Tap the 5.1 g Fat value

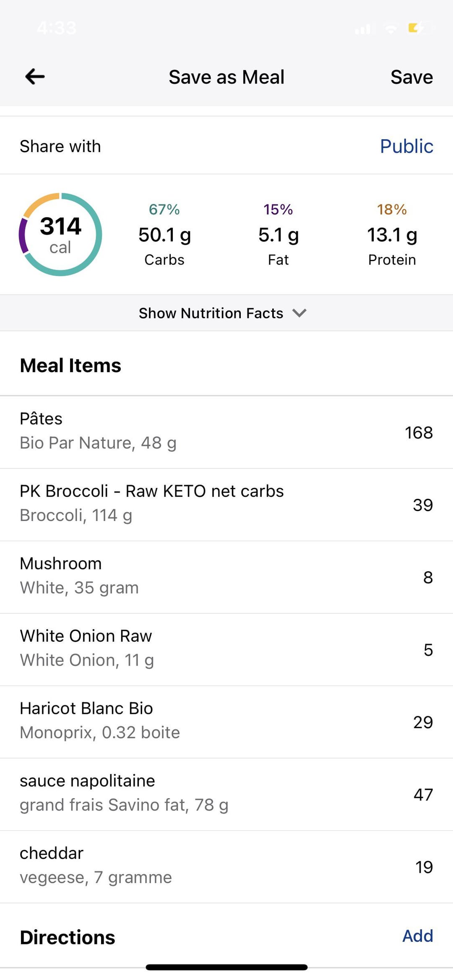[279, 235]
